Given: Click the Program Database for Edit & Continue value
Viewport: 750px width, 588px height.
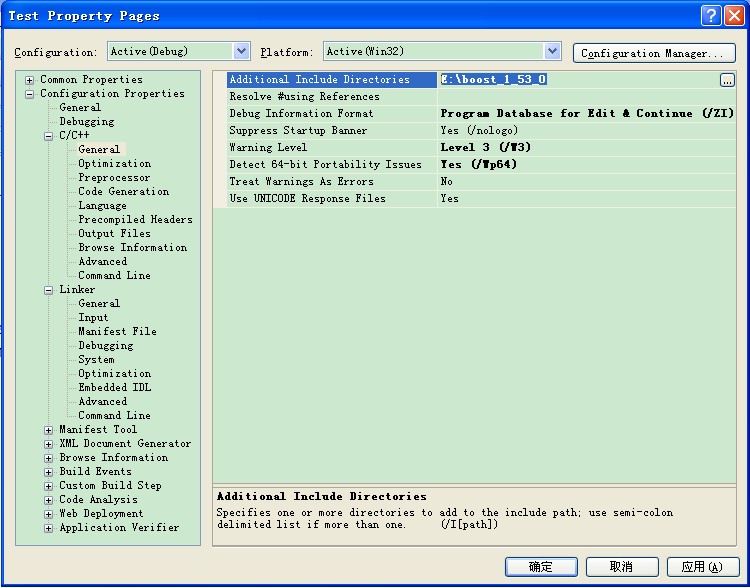Looking at the screenshot, I should [x=587, y=114].
